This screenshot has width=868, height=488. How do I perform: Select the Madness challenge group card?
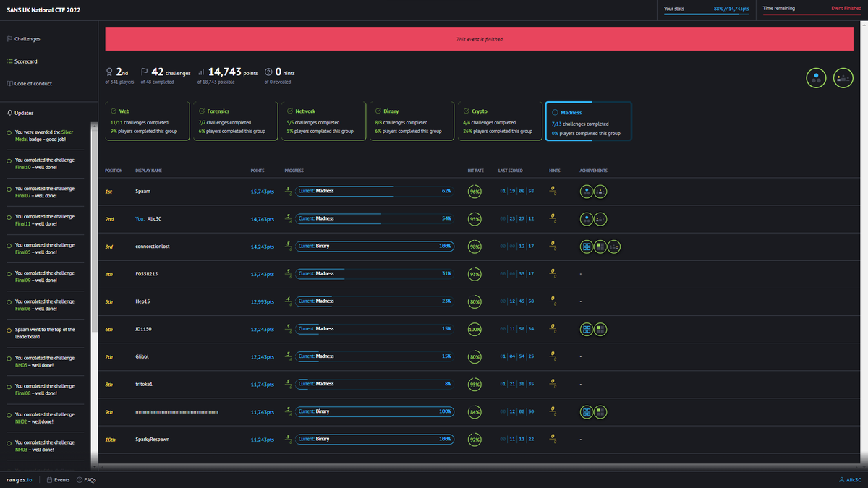[x=588, y=121]
